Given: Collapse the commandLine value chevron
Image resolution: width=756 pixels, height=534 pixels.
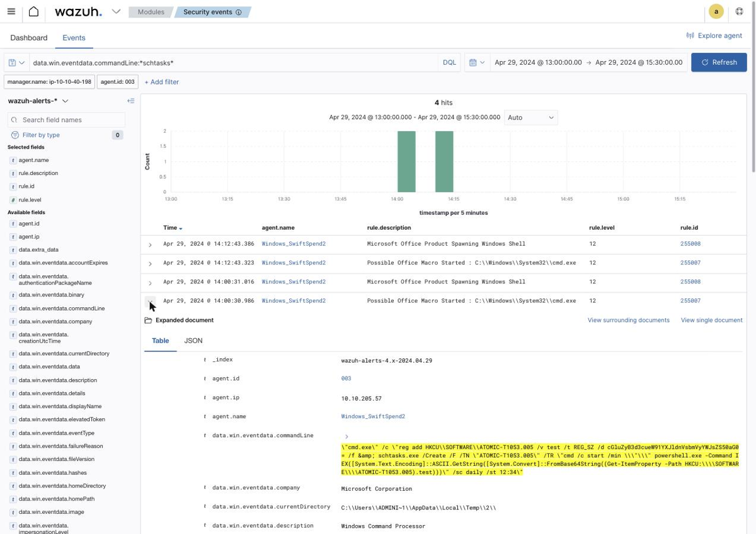Looking at the screenshot, I should point(346,436).
